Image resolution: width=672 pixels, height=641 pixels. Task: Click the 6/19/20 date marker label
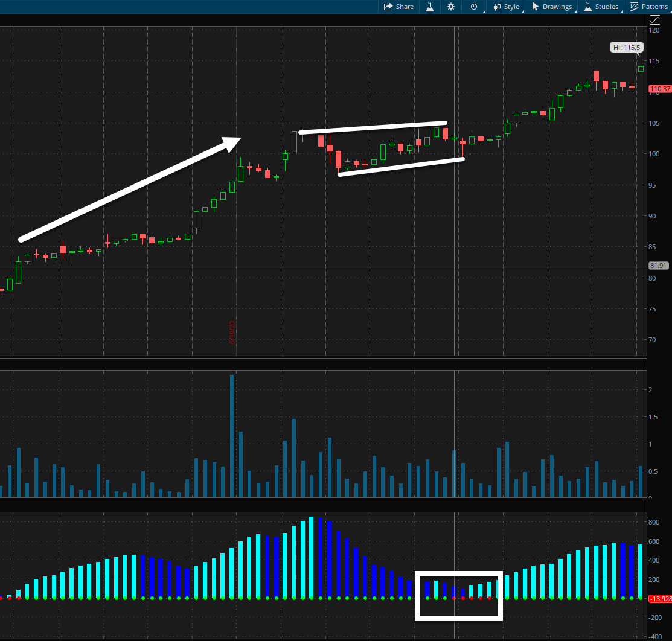click(232, 332)
